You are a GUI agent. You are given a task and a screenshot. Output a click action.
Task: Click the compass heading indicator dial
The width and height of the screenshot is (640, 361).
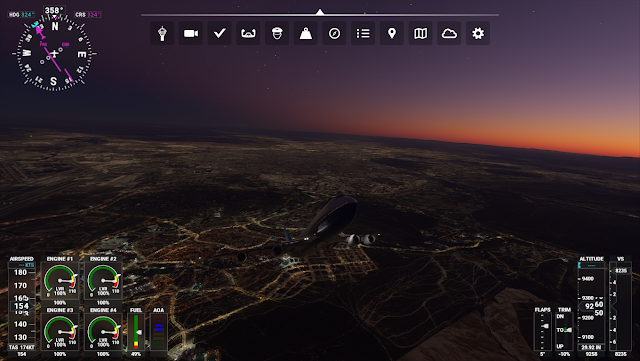[x=54, y=53]
